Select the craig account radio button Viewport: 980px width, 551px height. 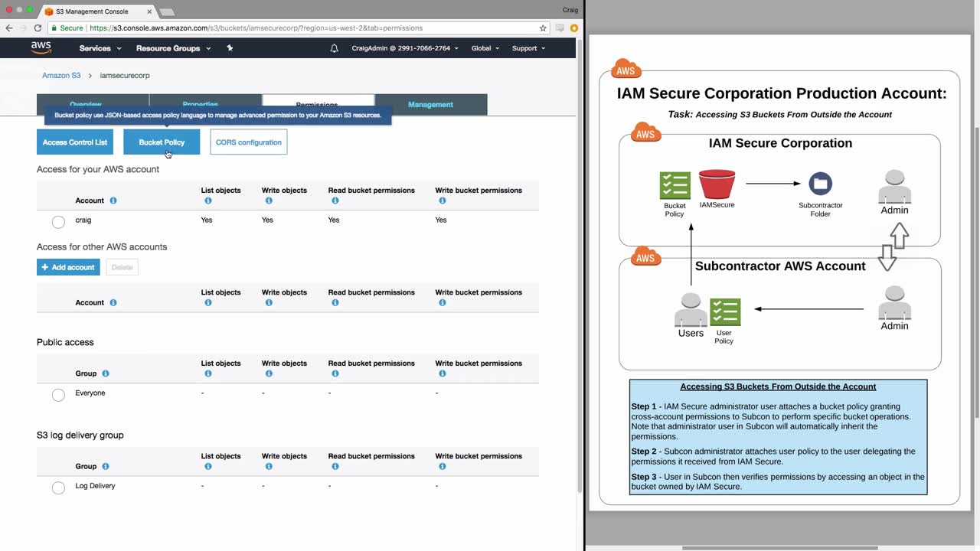tap(58, 222)
